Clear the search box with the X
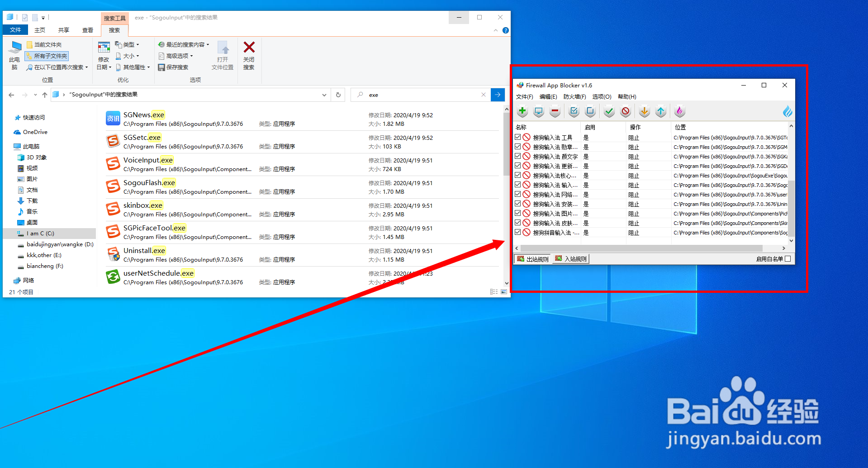This screenshot has width=868, height=468. pos(484,95)
